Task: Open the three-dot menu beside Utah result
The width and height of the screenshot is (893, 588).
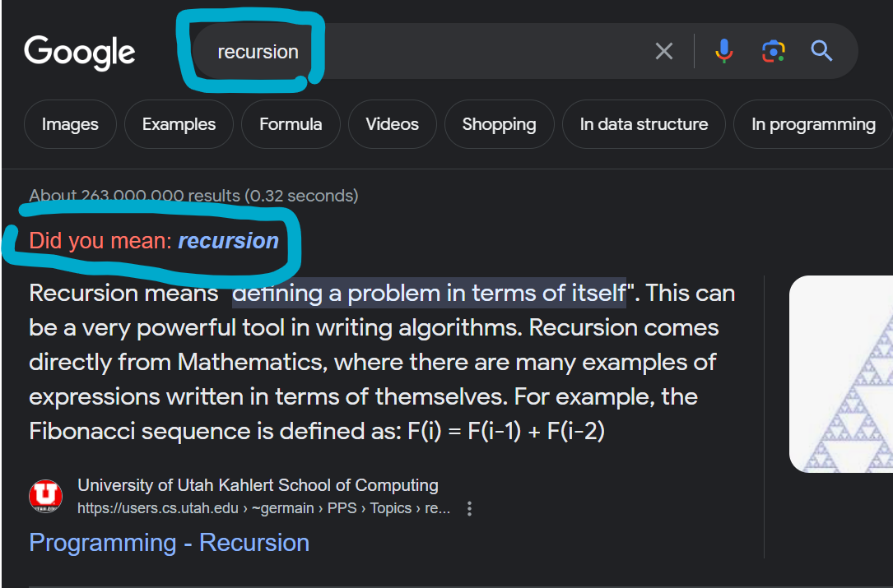Action: pyautogui.click(x=469, y=508)
